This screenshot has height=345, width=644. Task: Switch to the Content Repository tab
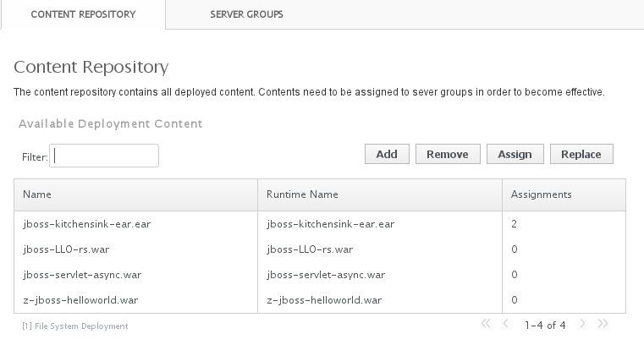pyautogui.click(x=83, y=14)
